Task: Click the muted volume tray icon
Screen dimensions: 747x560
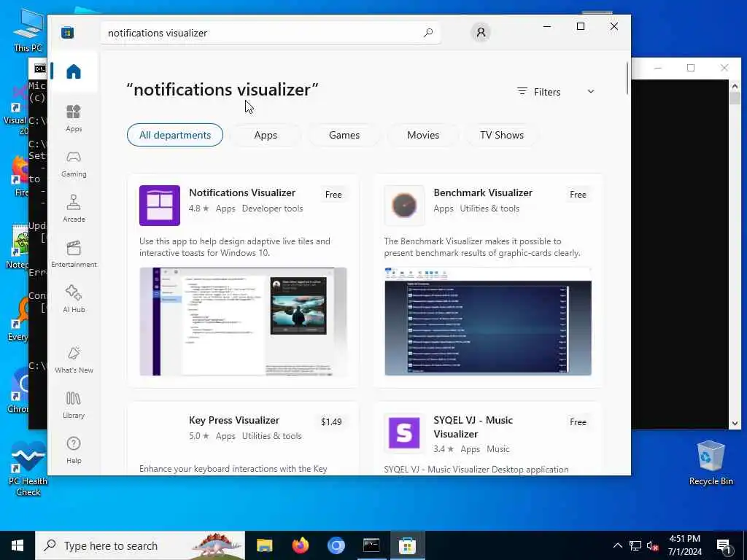Action: [652, 545]
